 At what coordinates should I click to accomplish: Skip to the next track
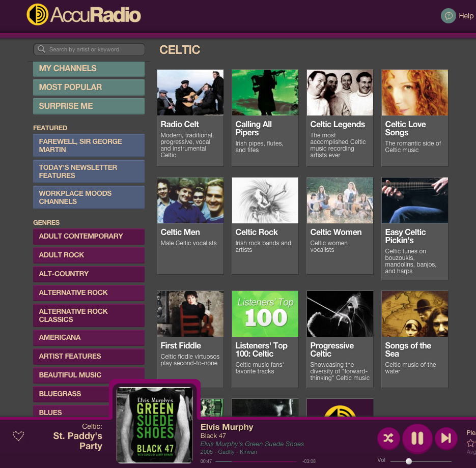coord(445,438)
